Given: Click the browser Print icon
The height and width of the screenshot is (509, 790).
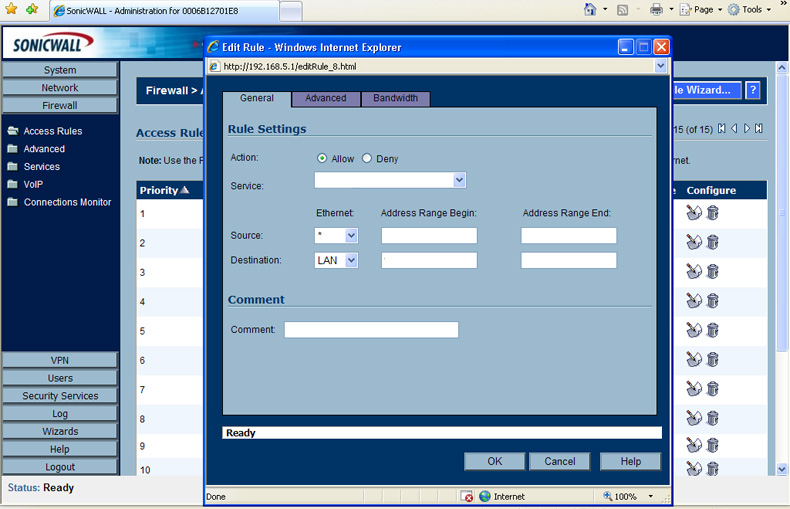Looking at the screenshot, I should (x=656, y=10).
